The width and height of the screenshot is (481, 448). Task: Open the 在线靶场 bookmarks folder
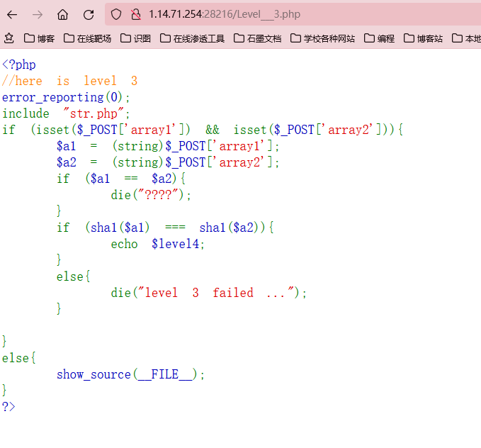[87, 38]
